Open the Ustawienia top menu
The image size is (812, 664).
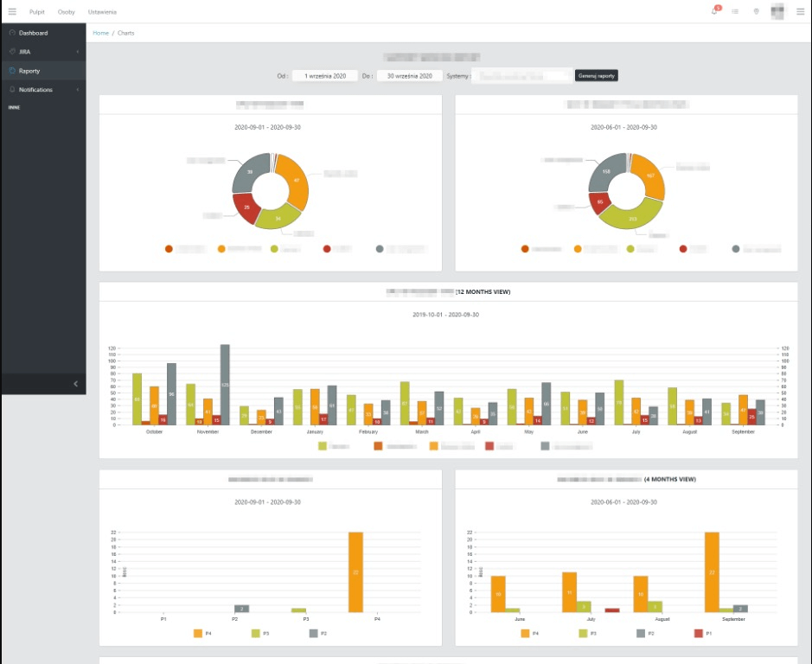pyautogui.click(x=102, y=11)
